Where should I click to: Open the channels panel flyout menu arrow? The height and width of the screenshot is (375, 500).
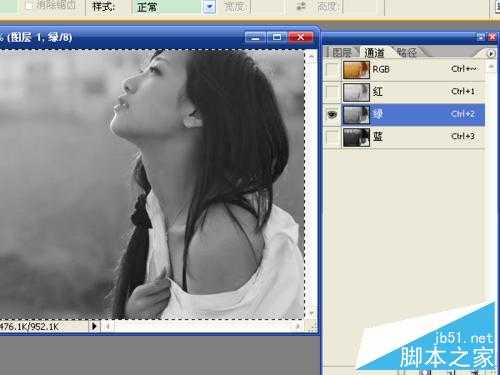(x=491, y=54)
